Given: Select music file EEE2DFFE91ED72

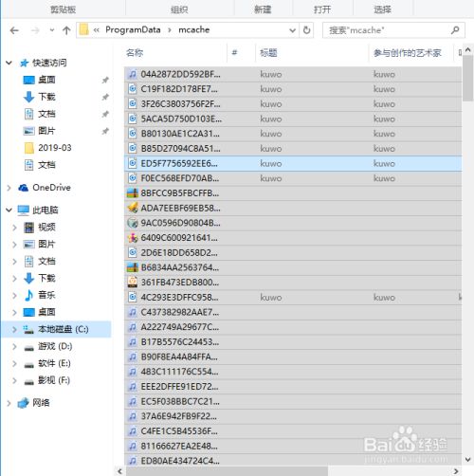Looking at the screenshot, I should (x=293, y=387).
